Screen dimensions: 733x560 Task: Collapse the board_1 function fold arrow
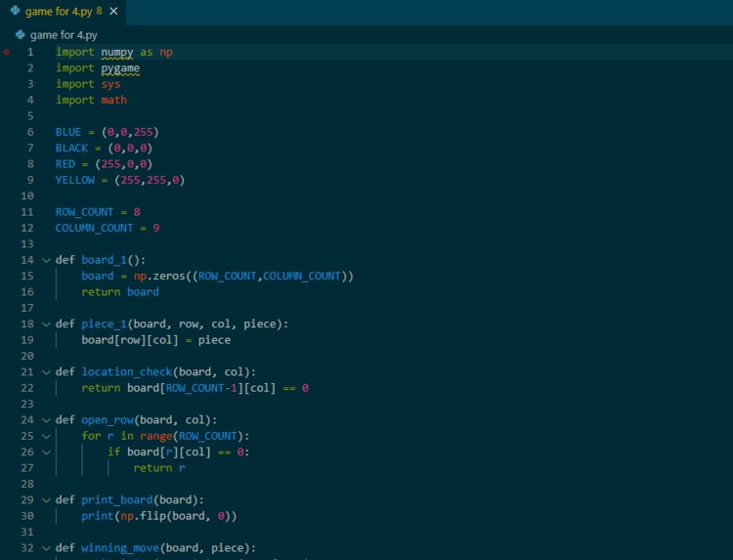point(46,260)
